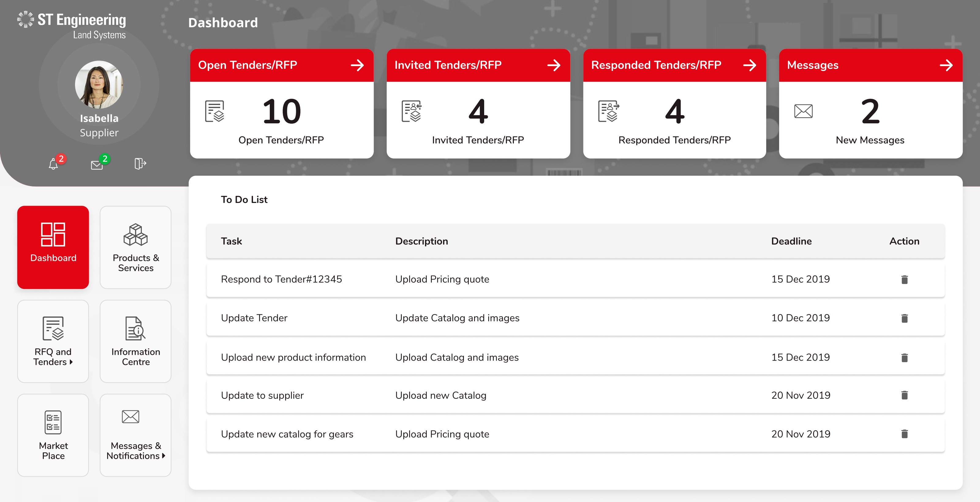The width and height of the screenshot is (980, 502).
Task: Click the Task column header
Action: pyautogui.click(x=231, y=241)
